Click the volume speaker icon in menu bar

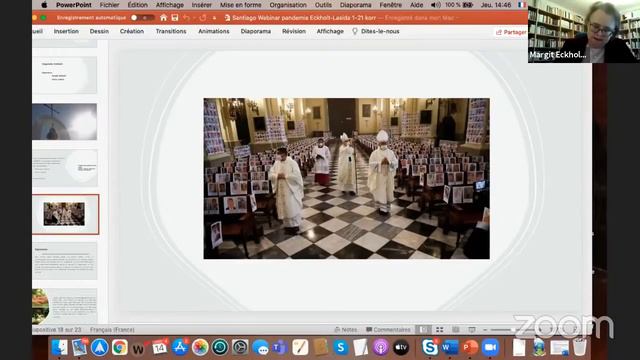[x=436, y=5]
